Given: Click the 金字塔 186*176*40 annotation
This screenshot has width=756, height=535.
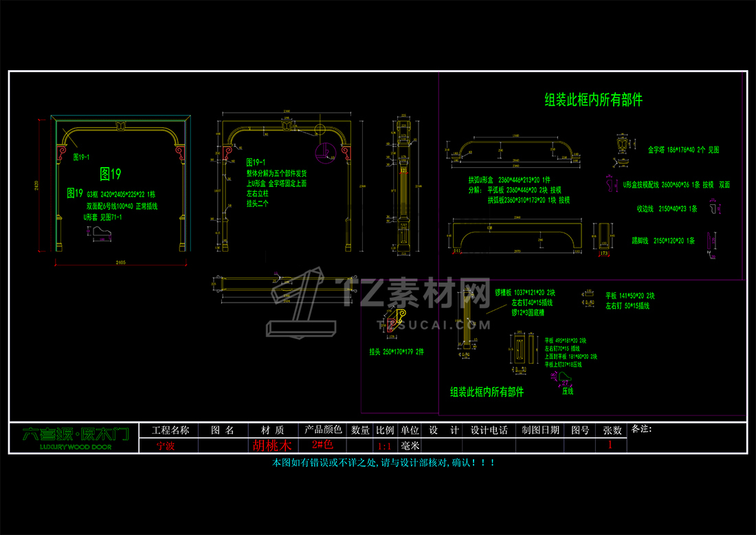Looking at the screenshot, I should [683, 150].
